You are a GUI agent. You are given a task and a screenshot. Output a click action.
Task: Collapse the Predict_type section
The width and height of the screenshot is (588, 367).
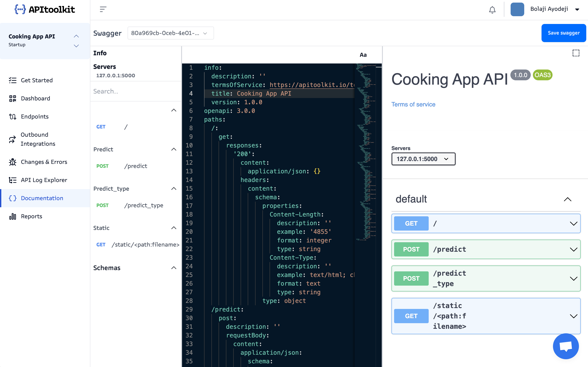pyautogui.click(x=174, y=189)
